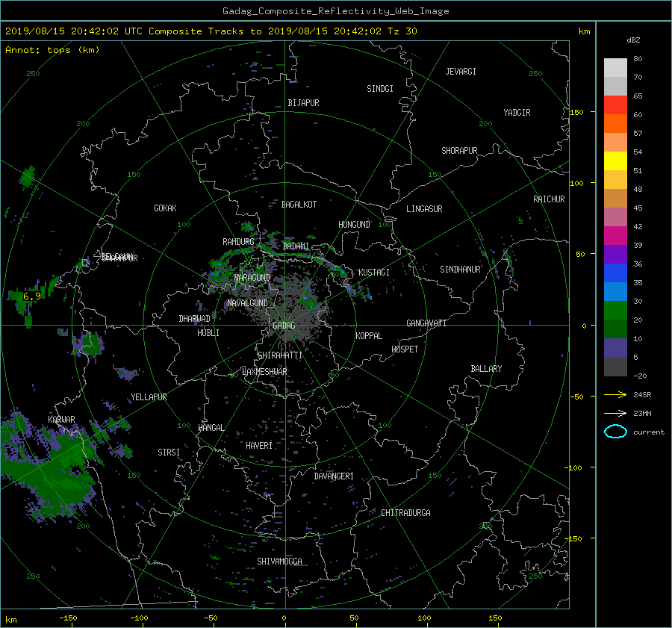Click the 80 dBZ light grey swatch
Screen dimensions: 672x628
pyautogui.click(x=615, y=67)
